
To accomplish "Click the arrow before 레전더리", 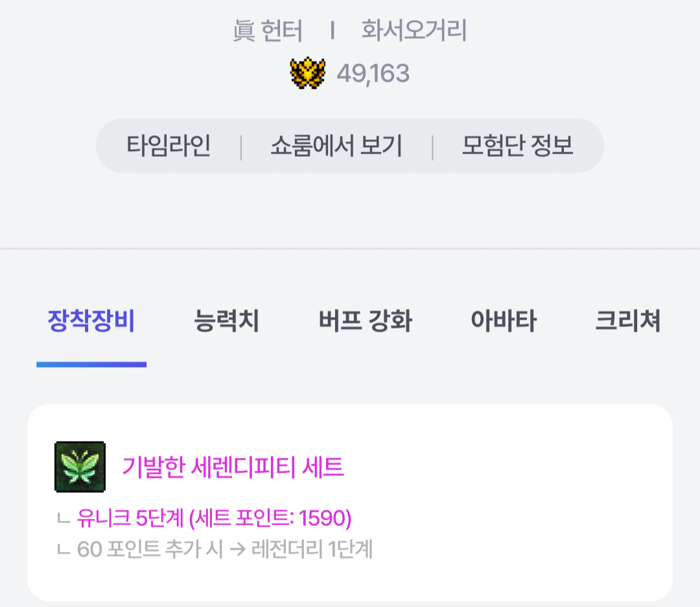I will pyautogui.click(x=237, y=549).
